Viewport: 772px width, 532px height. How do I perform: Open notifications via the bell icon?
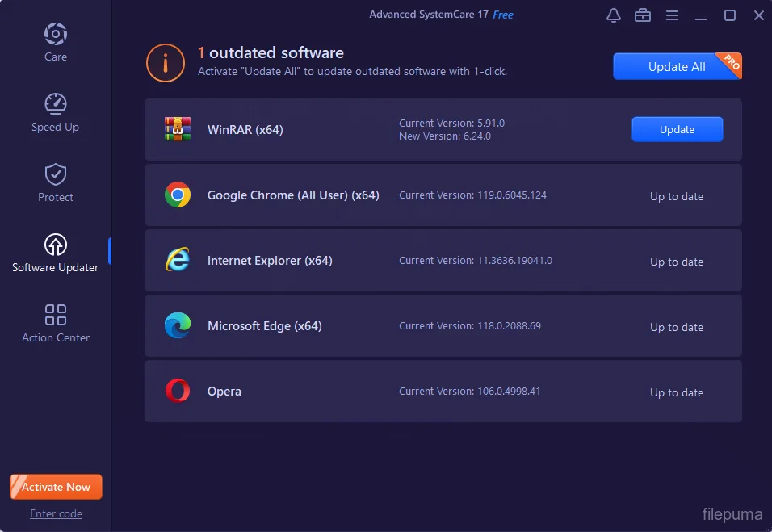tap(613, 15)
